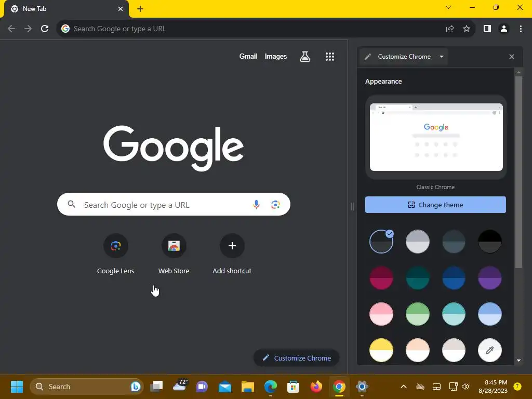
Task: Start voice search with microphone icon
Action: coord(257,204)
